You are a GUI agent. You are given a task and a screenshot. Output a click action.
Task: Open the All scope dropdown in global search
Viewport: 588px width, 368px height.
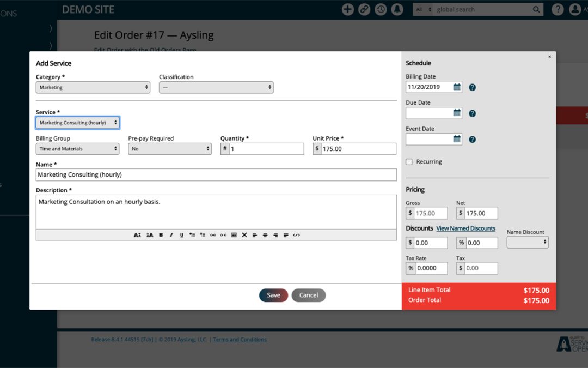[x=424, y=10]
